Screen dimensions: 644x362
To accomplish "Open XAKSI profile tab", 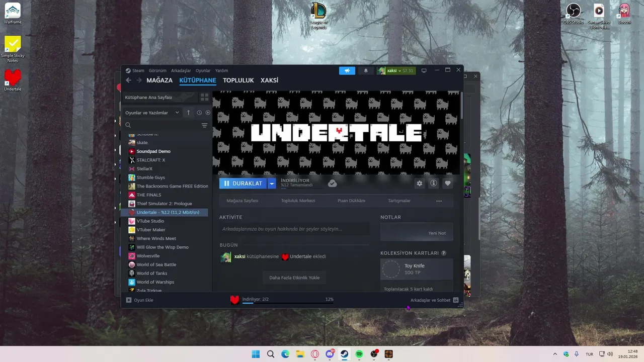I will tap(269, 80).
